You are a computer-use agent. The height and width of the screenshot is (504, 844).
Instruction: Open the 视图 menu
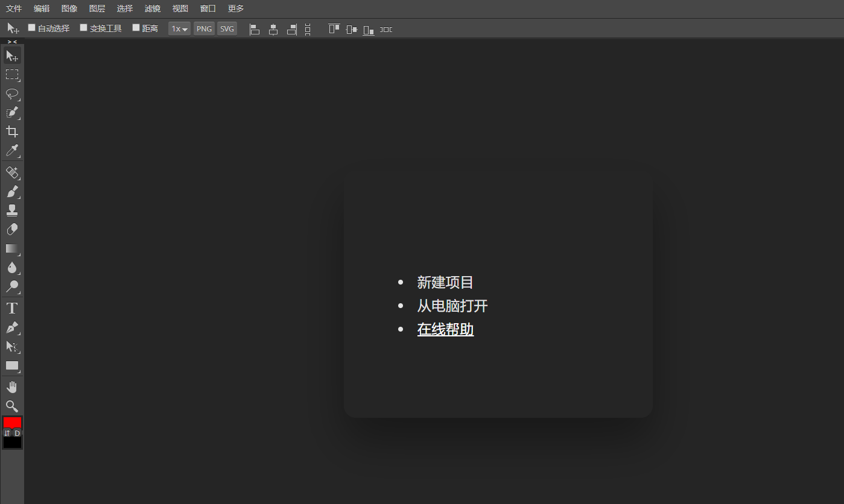pyautogui.click(x=180, y=8)
